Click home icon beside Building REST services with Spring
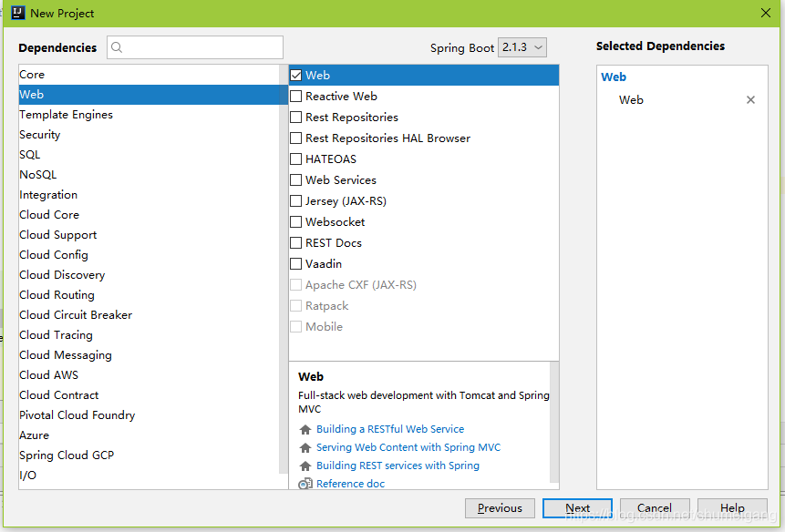This screenshot has height=532, width=785. pos(305,466)
